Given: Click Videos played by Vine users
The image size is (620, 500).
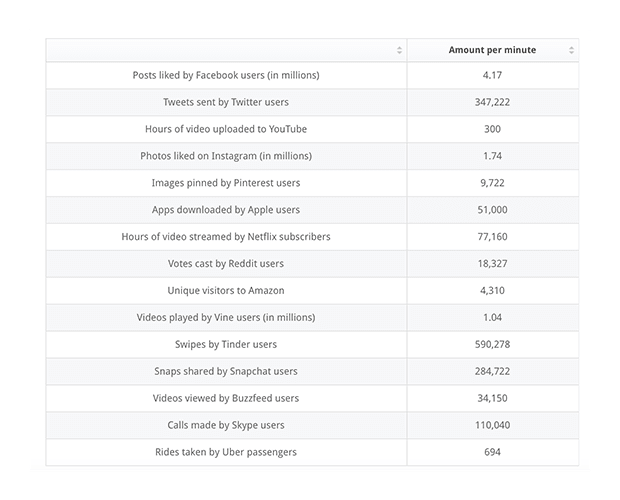Looking at the screenshot, I should (x=226, y=317).
